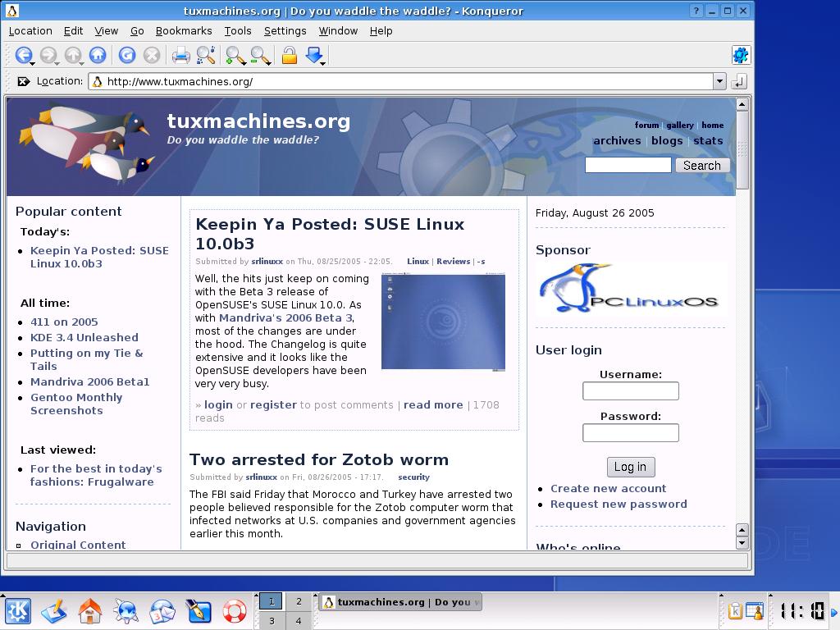
Task: Click the Security padlock icon
Action: (290, 55)
